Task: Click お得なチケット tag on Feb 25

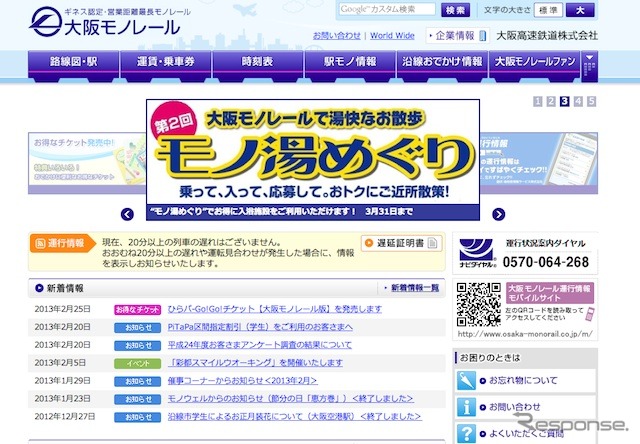Action: pyautogui.click(x=138, y=310)
